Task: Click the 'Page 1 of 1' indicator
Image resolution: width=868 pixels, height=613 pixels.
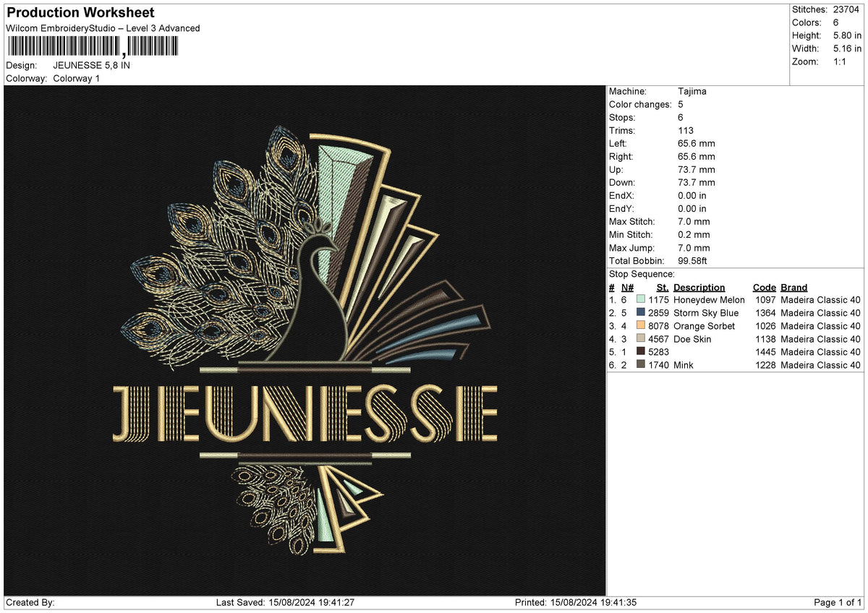Action: [838, 602]
